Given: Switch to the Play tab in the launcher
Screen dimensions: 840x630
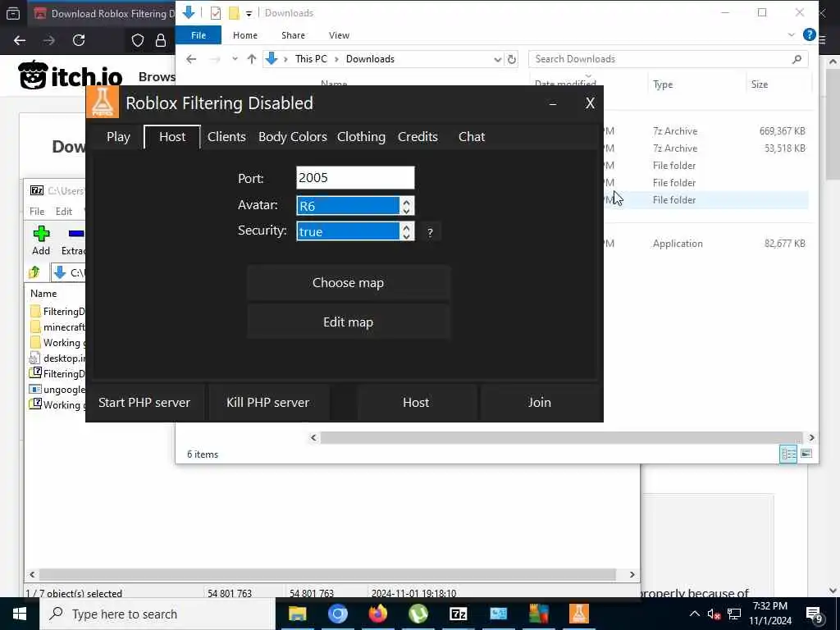Looking at the screenshot, I should click(118, 137).
